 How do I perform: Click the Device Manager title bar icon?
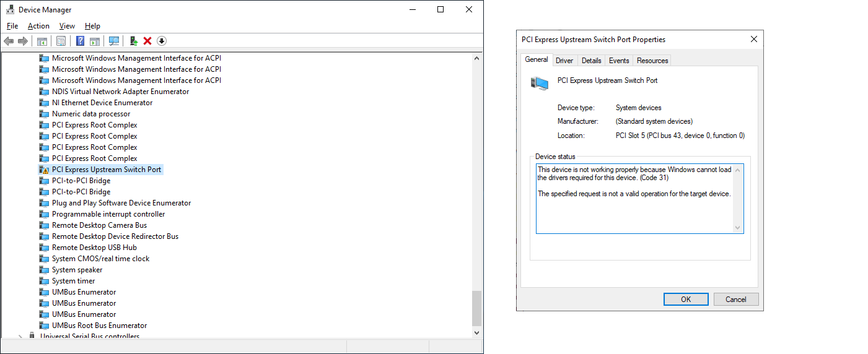pos(10,9)
